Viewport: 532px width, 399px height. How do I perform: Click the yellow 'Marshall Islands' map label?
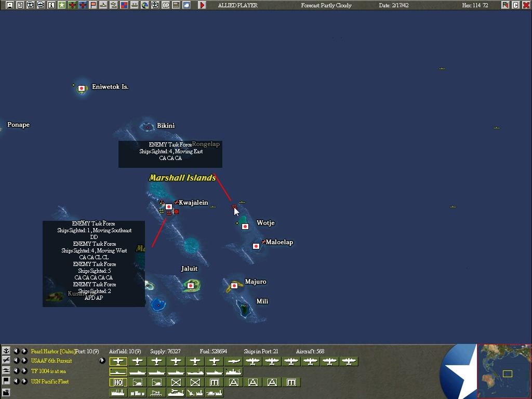pyautogui.click(x=182, y=178)
